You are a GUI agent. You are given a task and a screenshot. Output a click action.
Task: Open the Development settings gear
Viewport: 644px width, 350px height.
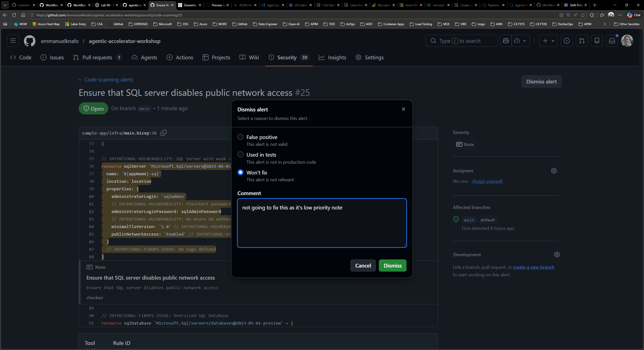click(556, 254)
